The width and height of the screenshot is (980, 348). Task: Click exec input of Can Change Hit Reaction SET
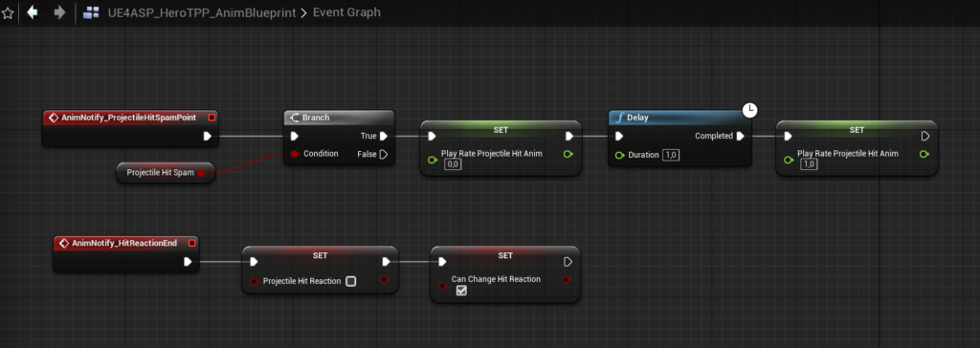442,262
